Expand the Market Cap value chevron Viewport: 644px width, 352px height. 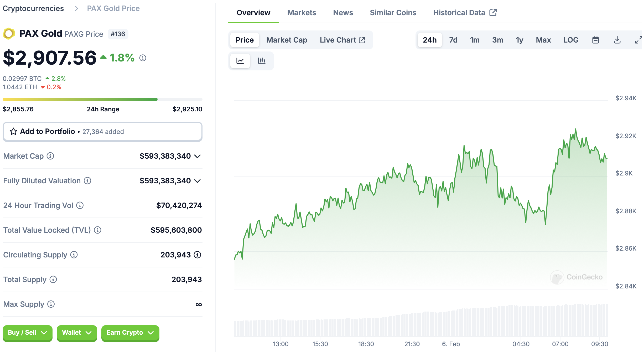tap(198, 156)
